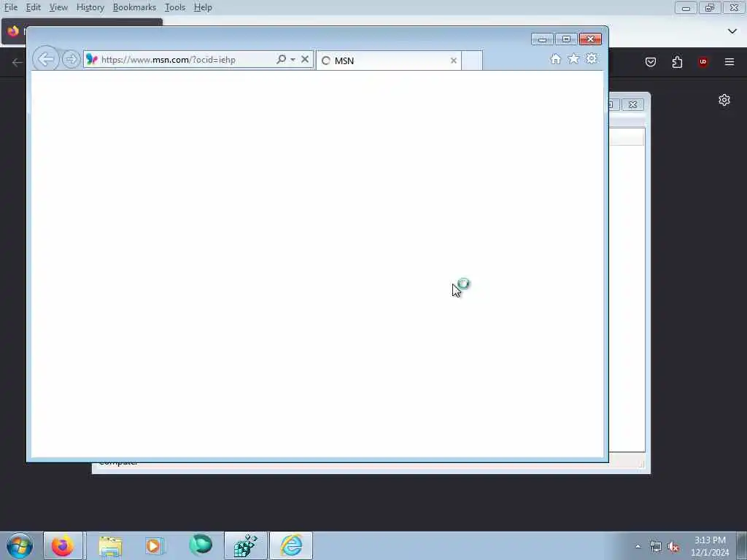747x560 pixels.
Task: Click the search magnifier in address bar
Action: click(x=281, y=59)
